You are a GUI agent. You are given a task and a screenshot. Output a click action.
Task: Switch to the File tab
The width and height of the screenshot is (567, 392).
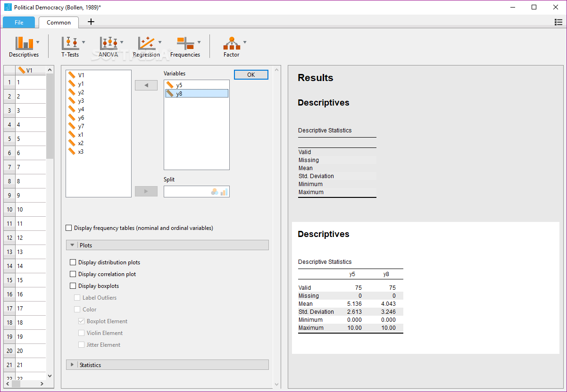19,22
